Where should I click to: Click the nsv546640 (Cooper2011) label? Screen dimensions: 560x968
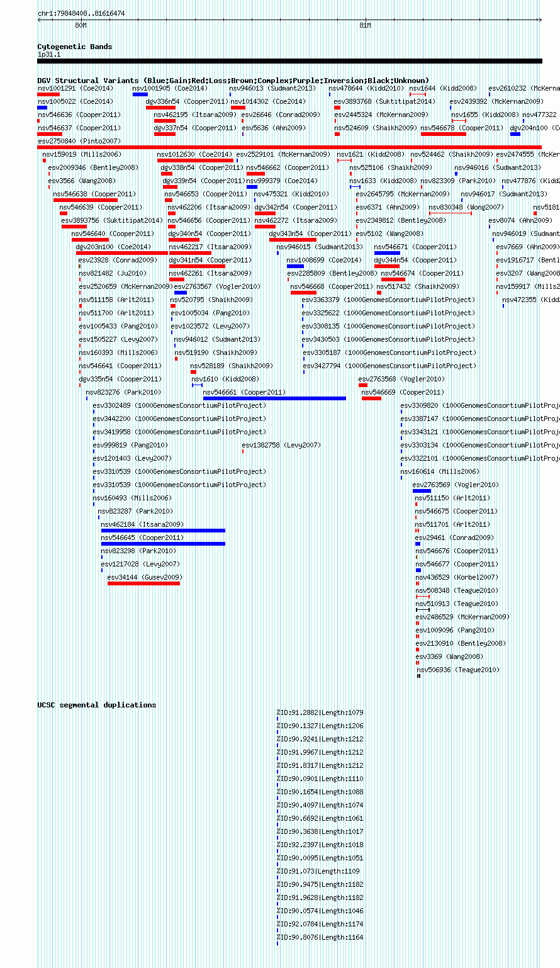tap(113, 234)
